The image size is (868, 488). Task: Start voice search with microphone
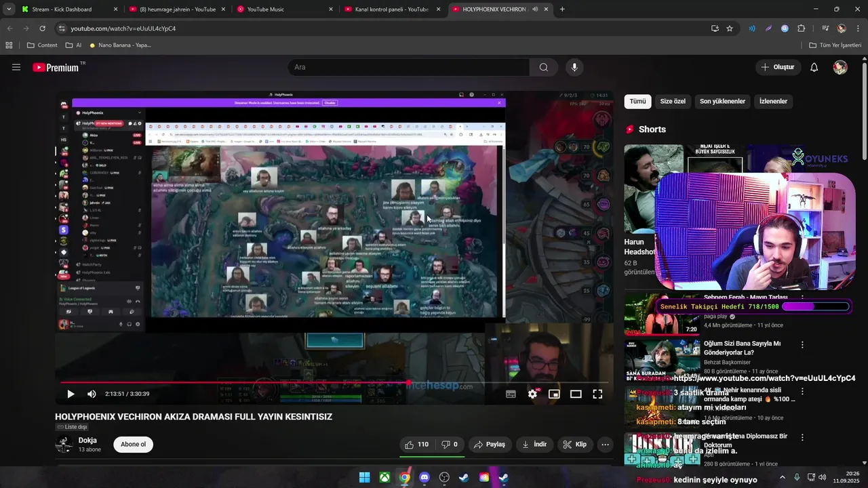(574, 67)
